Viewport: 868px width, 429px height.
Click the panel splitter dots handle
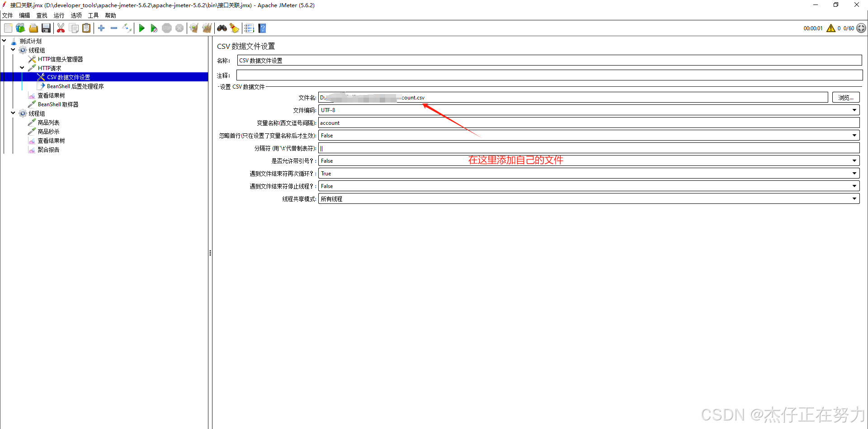[210, 253]
